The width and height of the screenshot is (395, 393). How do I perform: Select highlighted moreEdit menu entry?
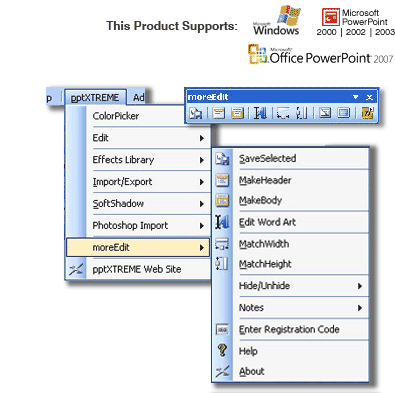(x=138, y=247)
